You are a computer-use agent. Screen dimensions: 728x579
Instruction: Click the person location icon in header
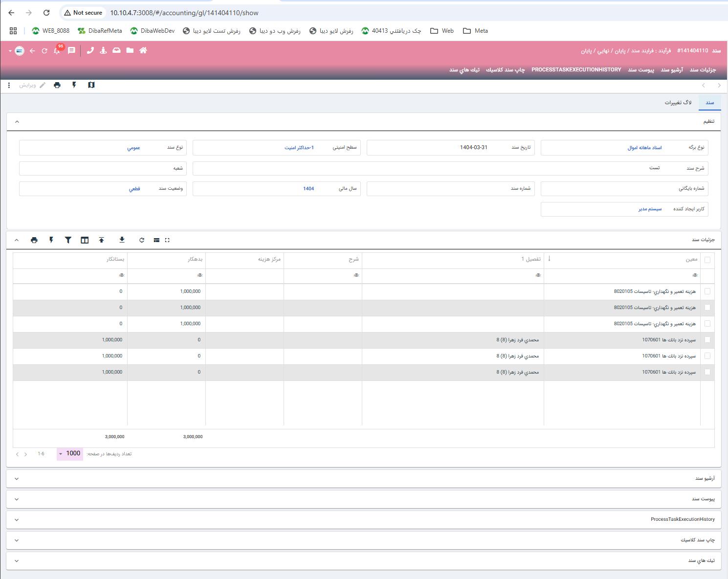[x=103, y=50]
